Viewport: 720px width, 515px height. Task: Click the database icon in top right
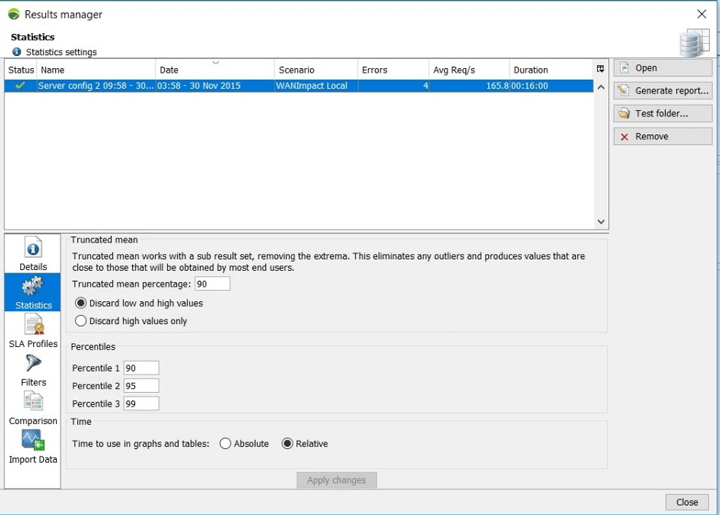click(x=694, y=43)
